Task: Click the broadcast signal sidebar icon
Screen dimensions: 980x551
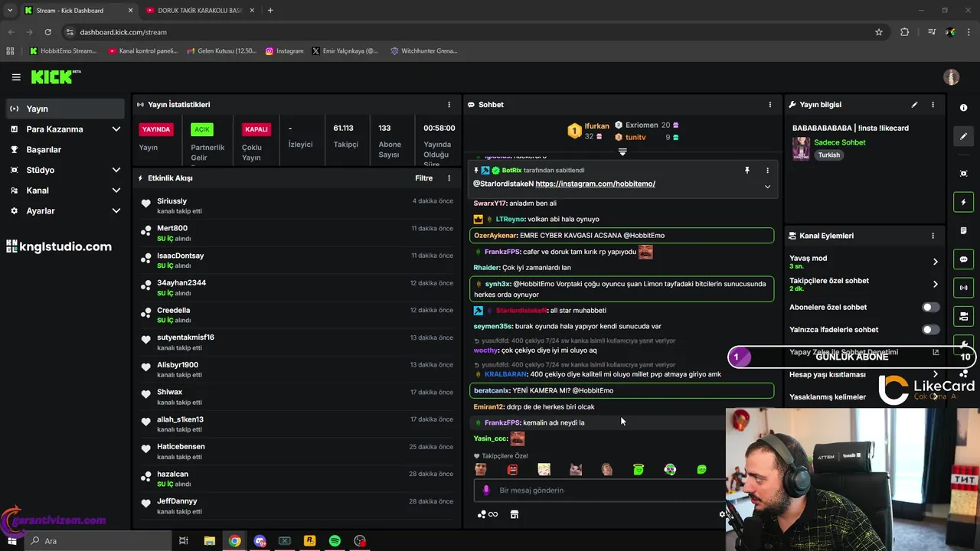Action: [963, 288]
